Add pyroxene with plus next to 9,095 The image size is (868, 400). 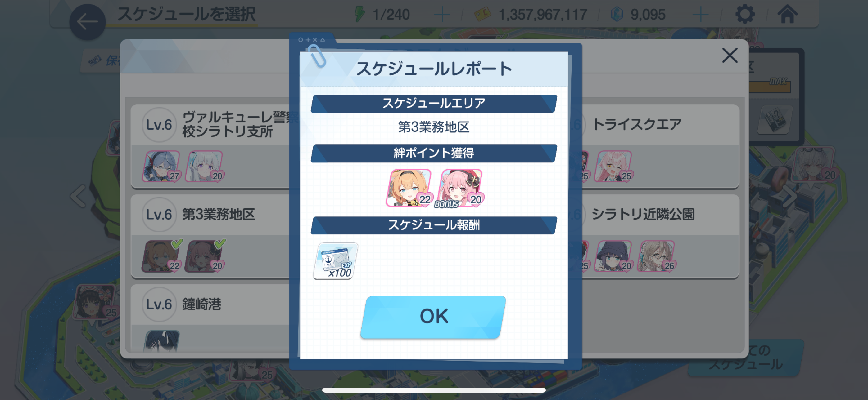pyautogui.click(x=700, y=15)
